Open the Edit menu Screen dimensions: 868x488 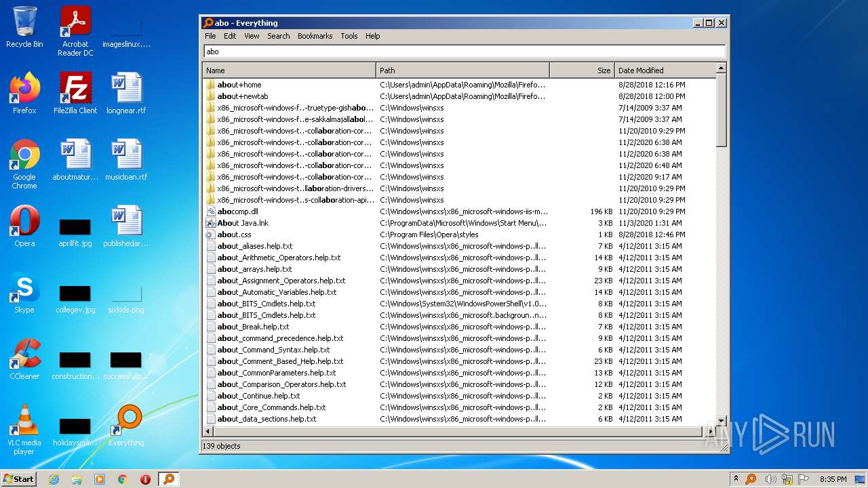(x=230, y=36)
